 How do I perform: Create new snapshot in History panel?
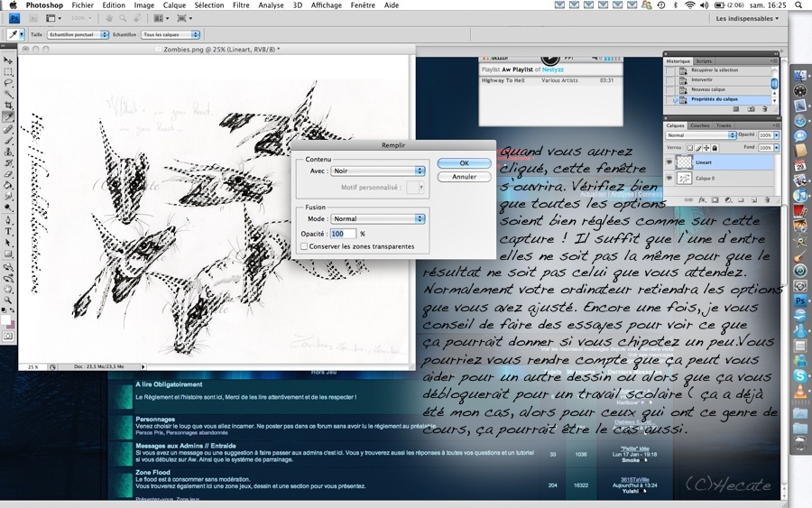coord(751,109)
